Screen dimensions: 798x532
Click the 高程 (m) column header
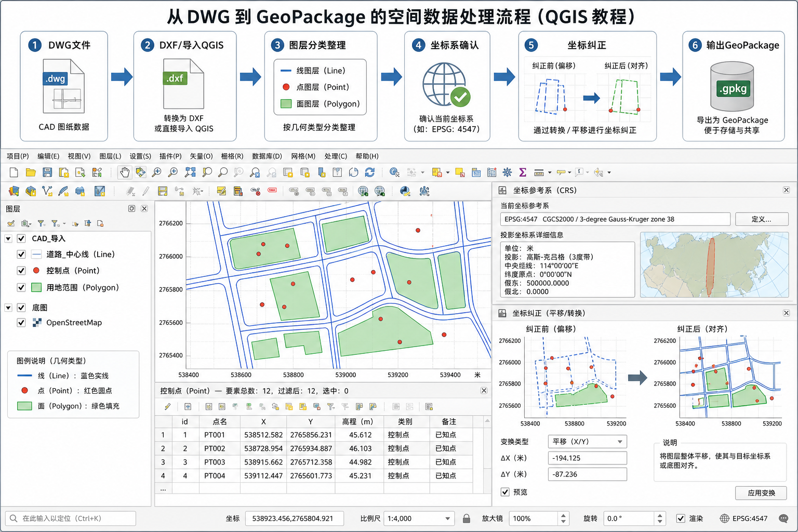[x=360, y=422]
